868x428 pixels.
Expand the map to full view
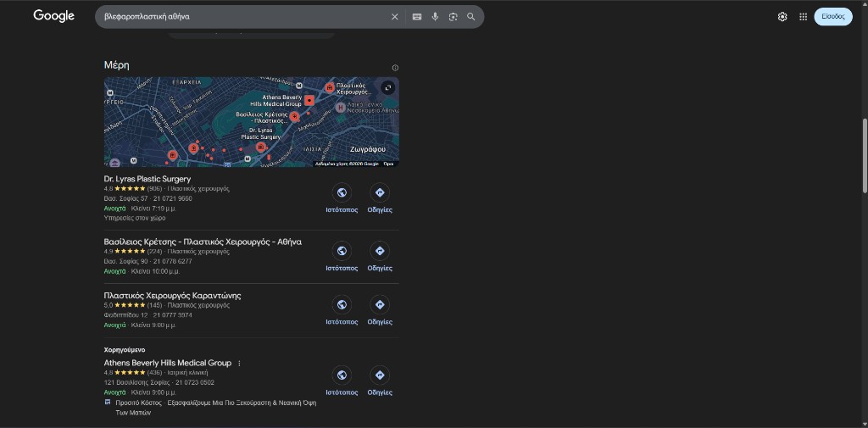point(388,87)
